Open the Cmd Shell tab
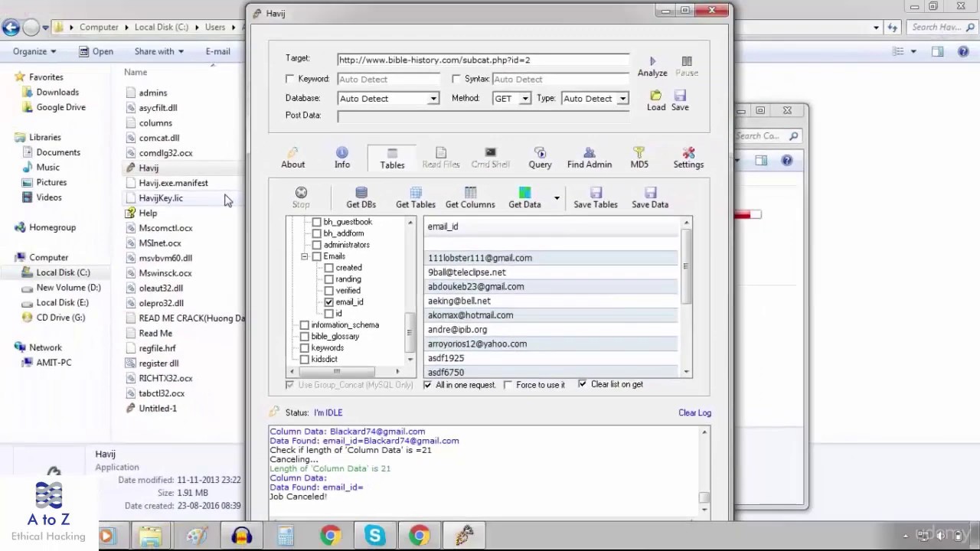Viewport: 980px width, 551px height. click(490, 158)
